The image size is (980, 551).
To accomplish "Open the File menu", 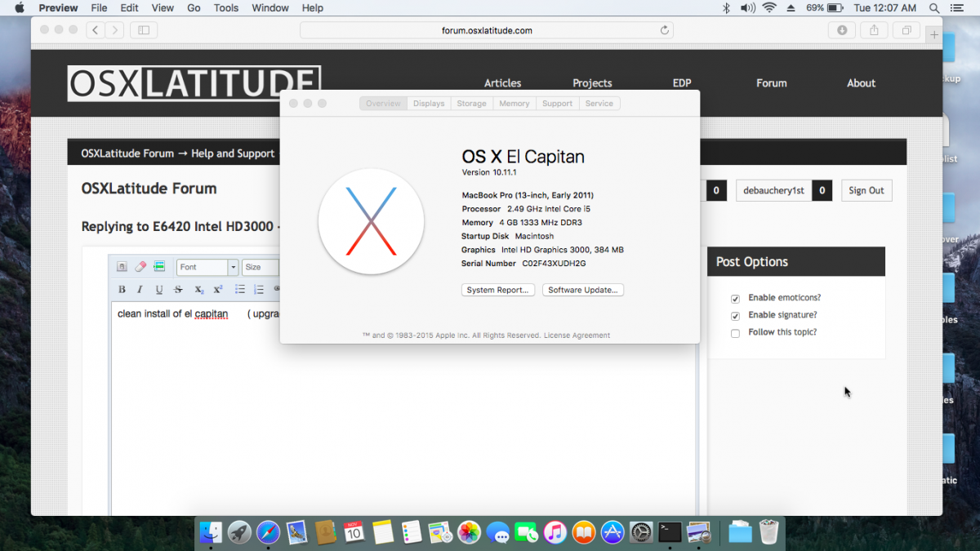I will [99, 8].
